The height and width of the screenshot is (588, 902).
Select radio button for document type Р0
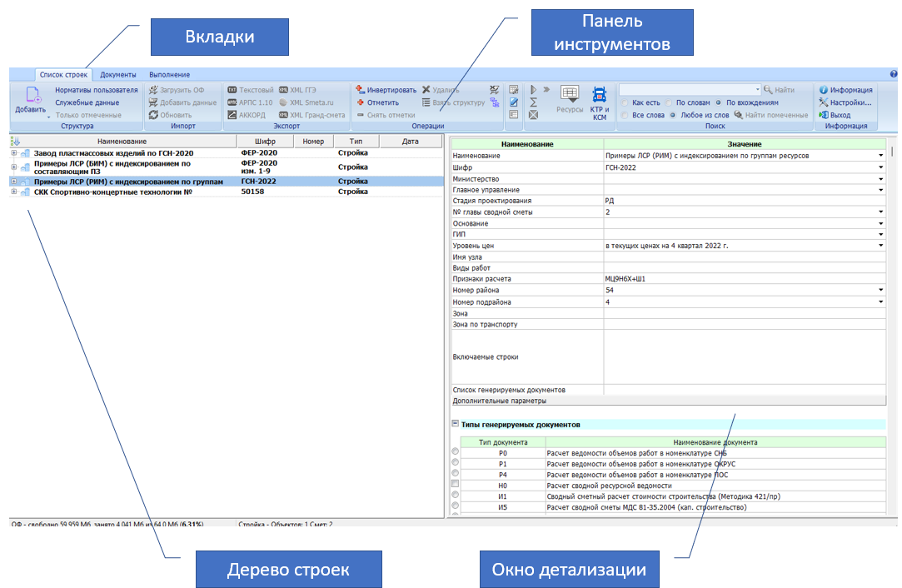(x=456, y=451)
